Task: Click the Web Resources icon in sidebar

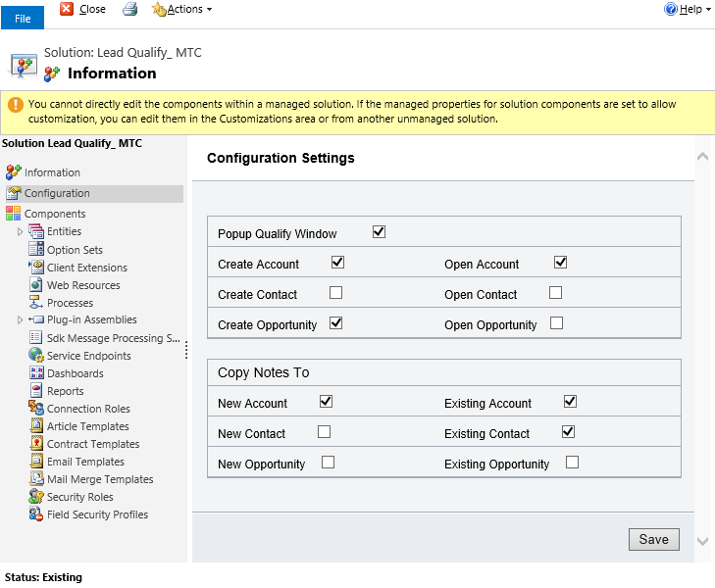Action: click(36, 285)
